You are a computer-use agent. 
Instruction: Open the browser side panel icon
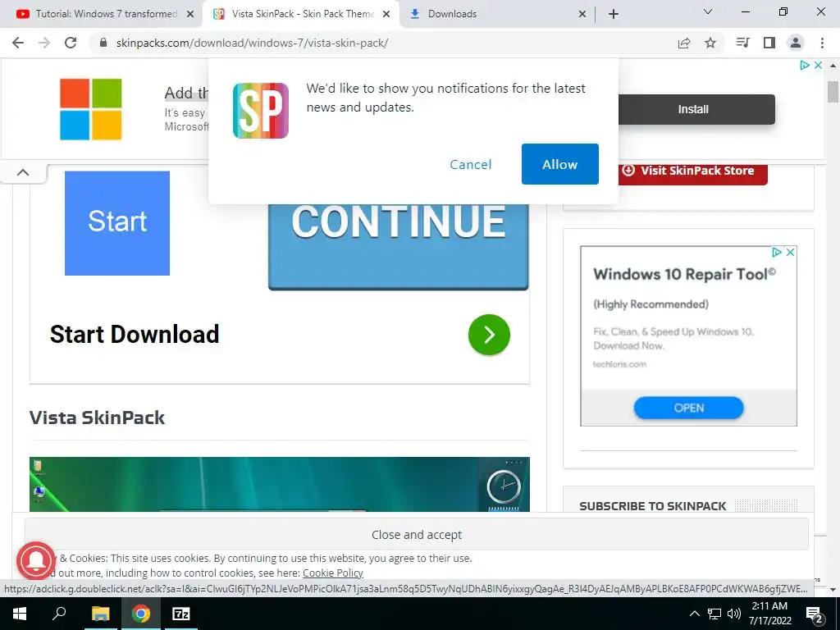pyautogui.click(x=769, y=43)
